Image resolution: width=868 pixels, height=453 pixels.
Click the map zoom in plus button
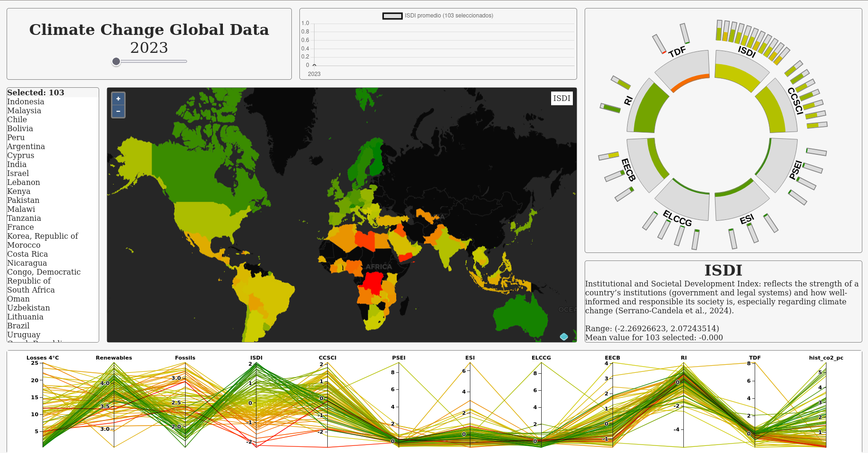pos(118,99)
